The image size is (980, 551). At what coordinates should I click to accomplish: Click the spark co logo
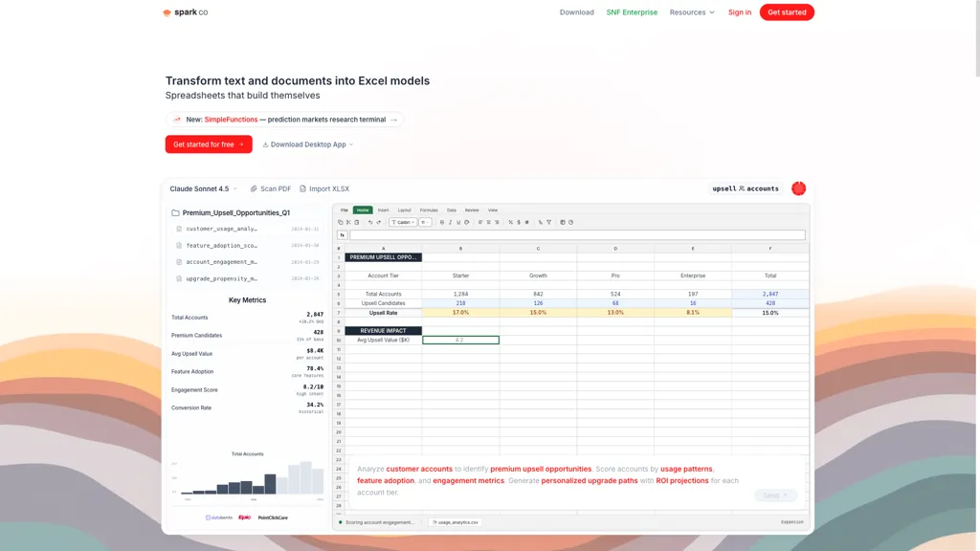point(185,11)
